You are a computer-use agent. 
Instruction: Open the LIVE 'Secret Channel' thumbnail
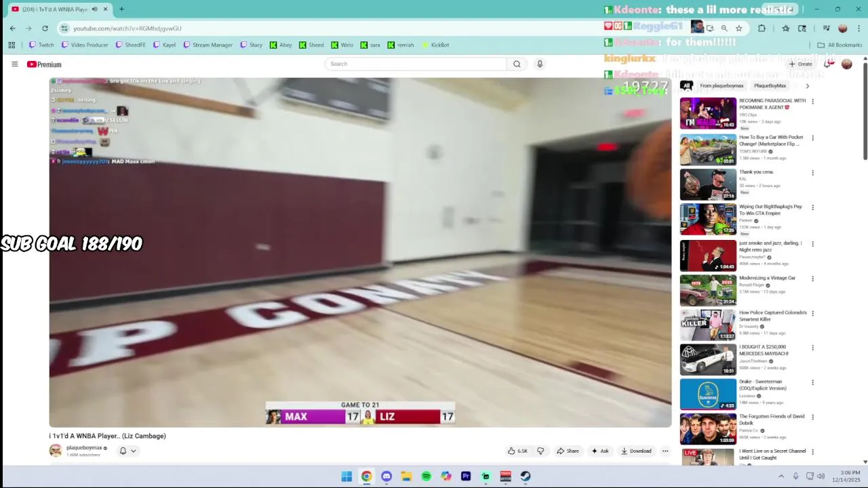pyautogui.click(x=708, y=457)
